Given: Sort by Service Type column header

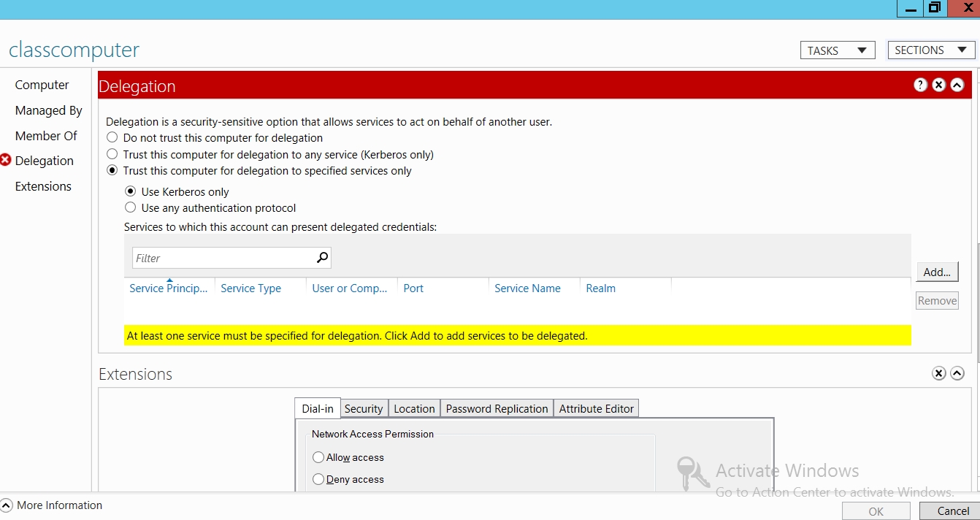Looking at the screenshot, I should point(250,288).
